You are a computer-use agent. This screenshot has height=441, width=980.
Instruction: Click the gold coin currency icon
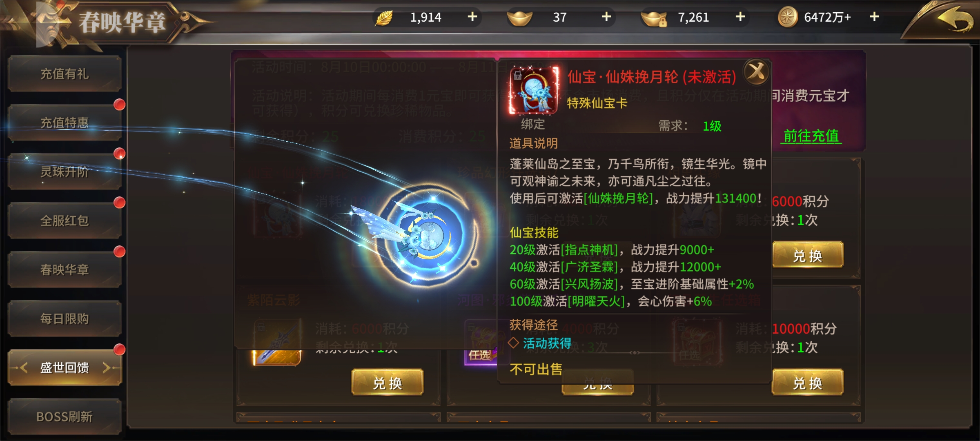tap(788, 17)
